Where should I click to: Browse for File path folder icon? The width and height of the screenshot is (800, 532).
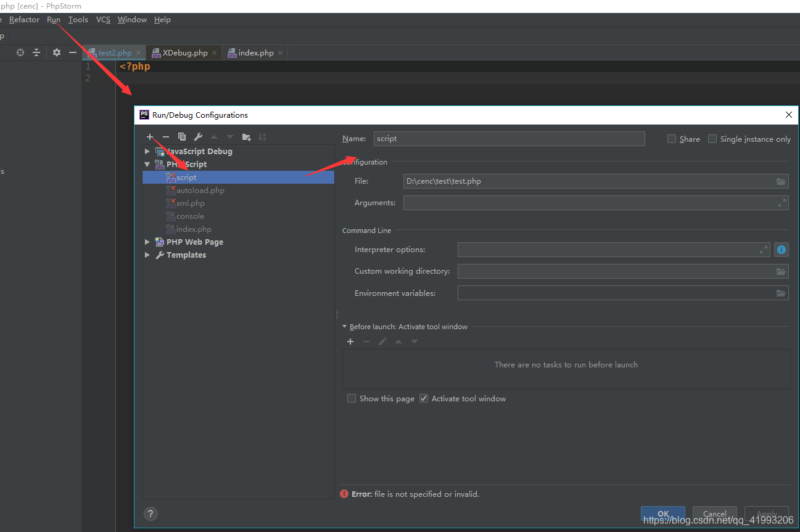click(x=781, y=181)
